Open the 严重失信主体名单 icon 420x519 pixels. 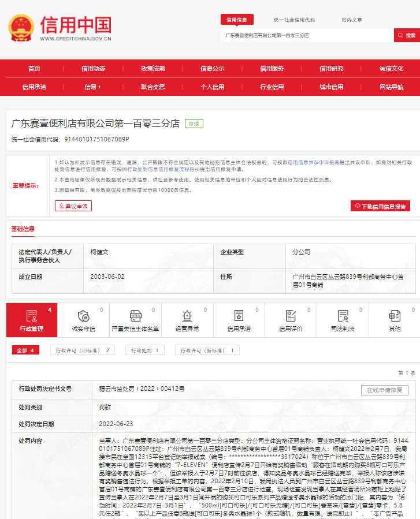(135, 316)
